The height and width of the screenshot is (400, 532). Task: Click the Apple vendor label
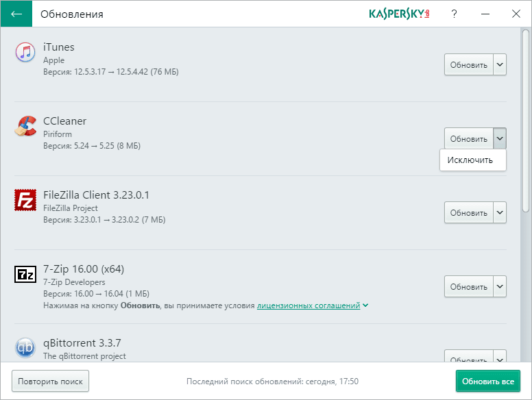[x=53, y=60]
